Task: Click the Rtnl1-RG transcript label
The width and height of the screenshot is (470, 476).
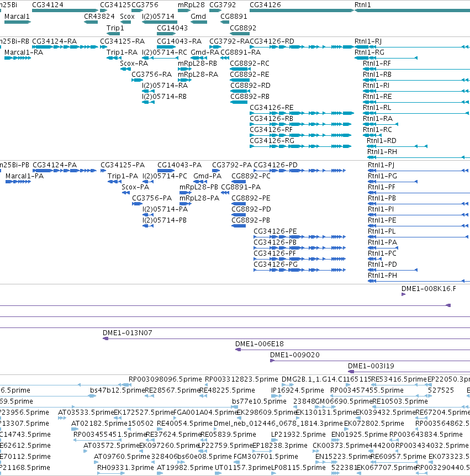Action: [369, 52]
